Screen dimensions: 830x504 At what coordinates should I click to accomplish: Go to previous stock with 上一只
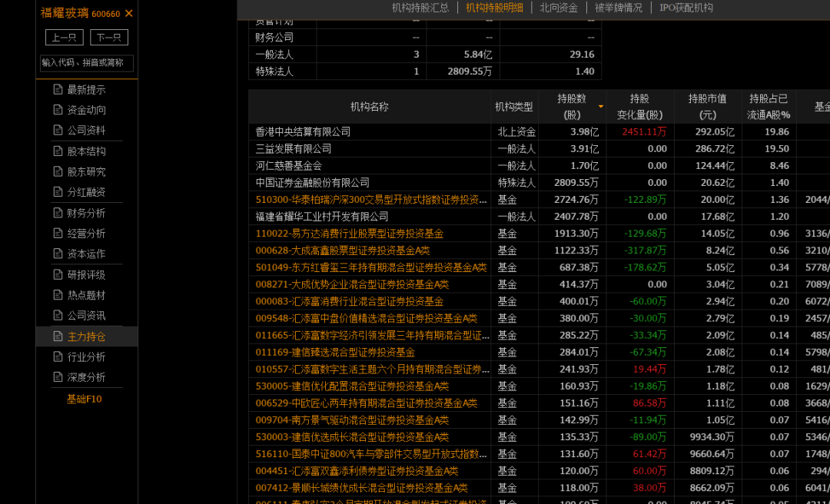pyautogui.click(x=64, y=38)
